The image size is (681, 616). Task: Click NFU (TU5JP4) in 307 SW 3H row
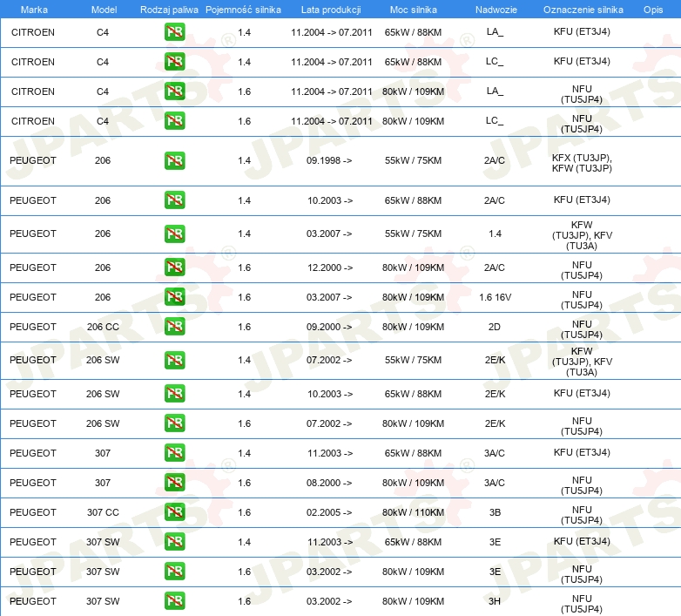click(582, 604)
